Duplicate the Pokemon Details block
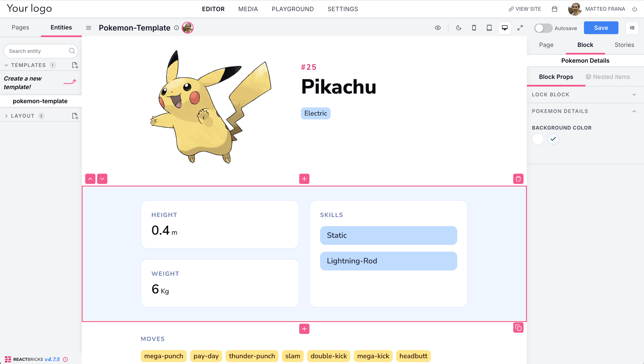The height and width of the screenshot is (364, 644). coord(518,328)
